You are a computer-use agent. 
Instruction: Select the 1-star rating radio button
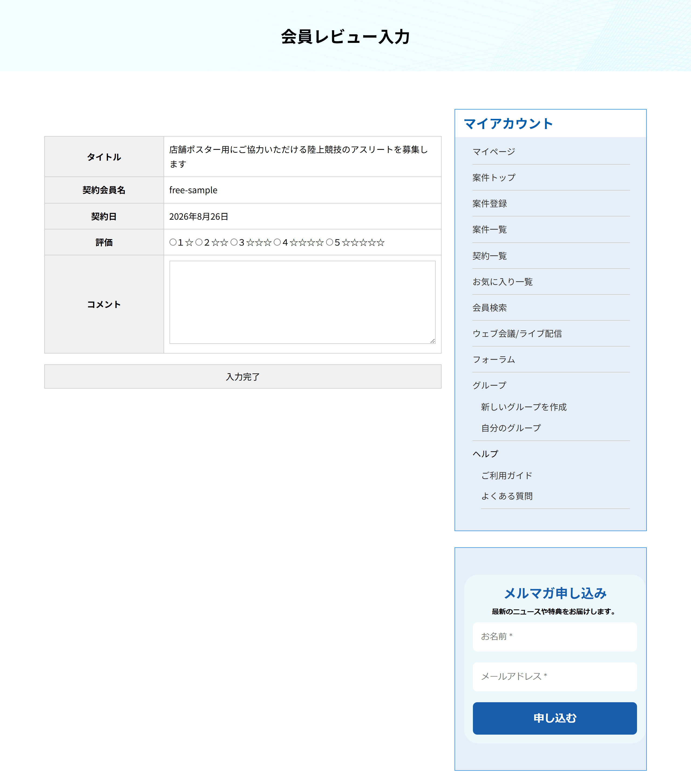173,242
